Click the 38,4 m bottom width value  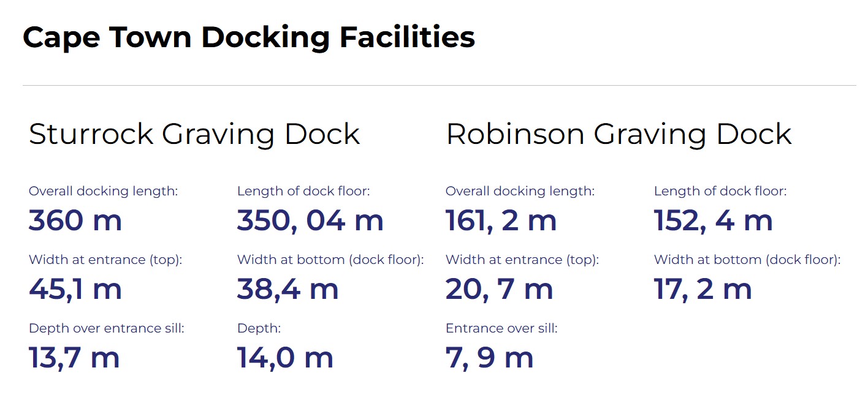pyautogui.click(x=287, y=289)
